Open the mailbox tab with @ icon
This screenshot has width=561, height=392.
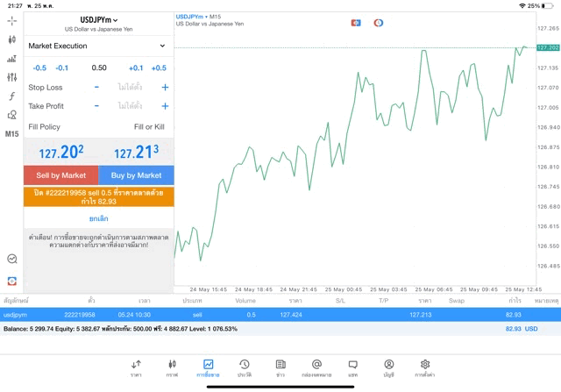[316, 368]
